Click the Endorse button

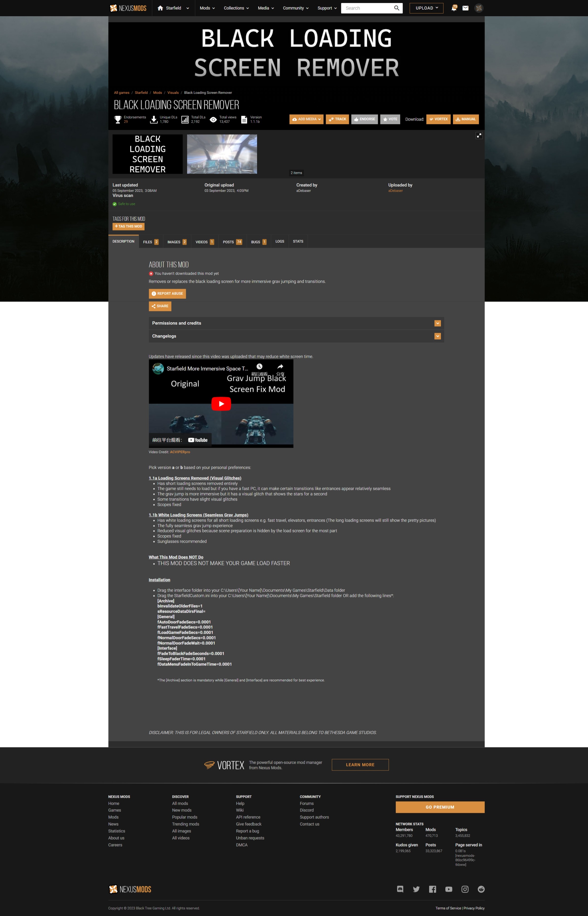[x=364, y=119]
